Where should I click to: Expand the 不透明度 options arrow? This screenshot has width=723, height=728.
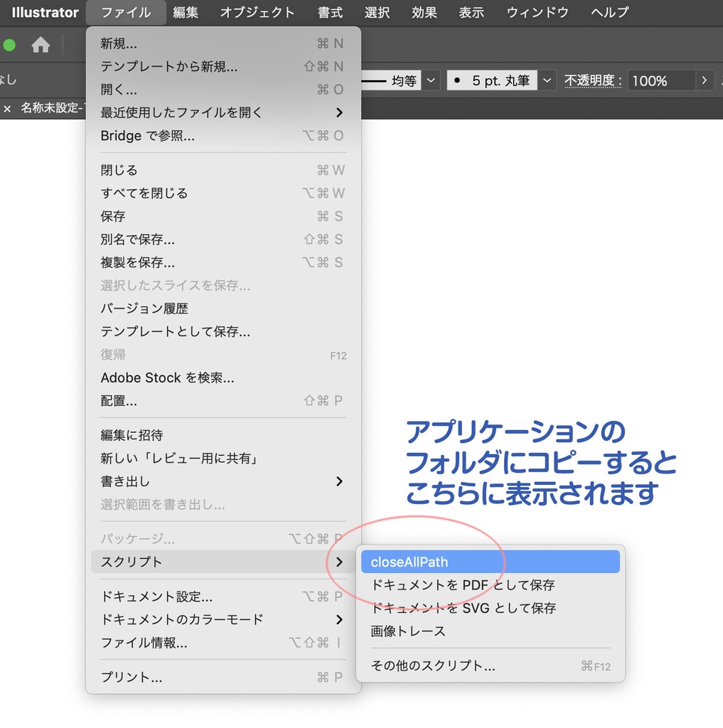704,80
